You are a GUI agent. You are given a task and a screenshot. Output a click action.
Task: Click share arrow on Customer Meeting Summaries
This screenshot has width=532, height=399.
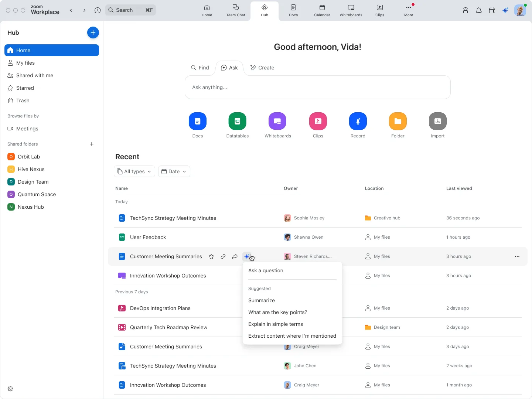click(235, 256)
